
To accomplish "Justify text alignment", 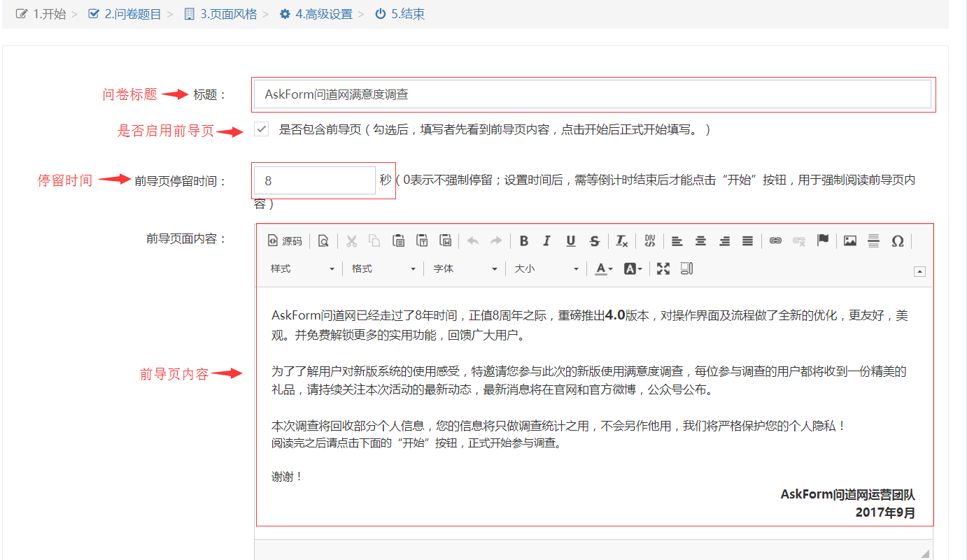I will click(x=747, y=241).
